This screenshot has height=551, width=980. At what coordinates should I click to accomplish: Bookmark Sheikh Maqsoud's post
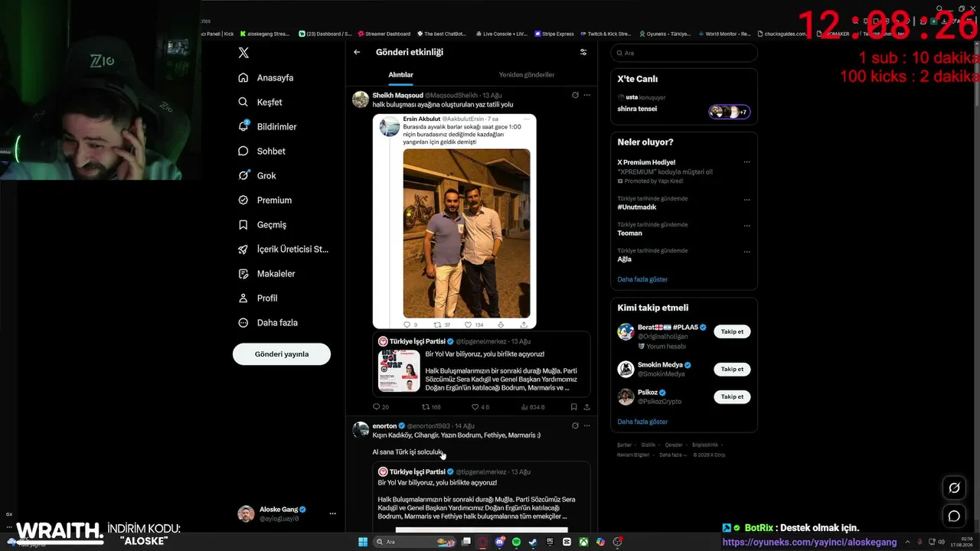coord(573,407)
